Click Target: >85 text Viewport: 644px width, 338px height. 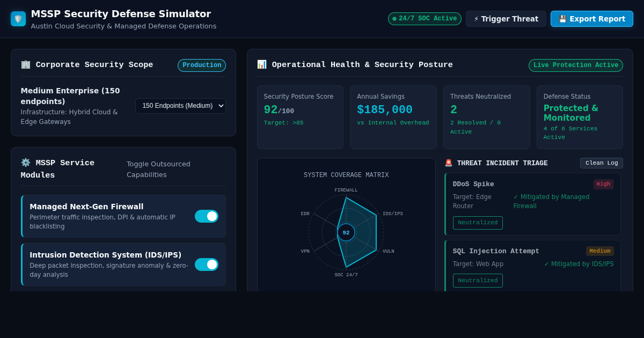[283, 123]
